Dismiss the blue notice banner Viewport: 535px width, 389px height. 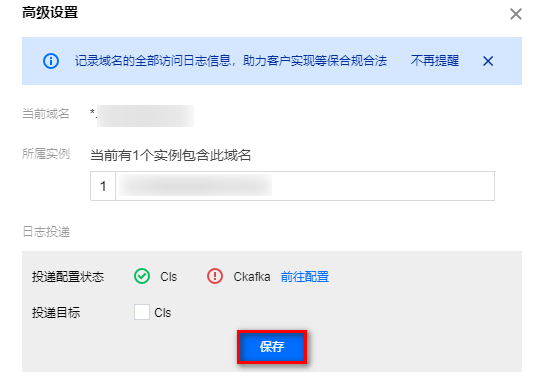tap(488, 61)
